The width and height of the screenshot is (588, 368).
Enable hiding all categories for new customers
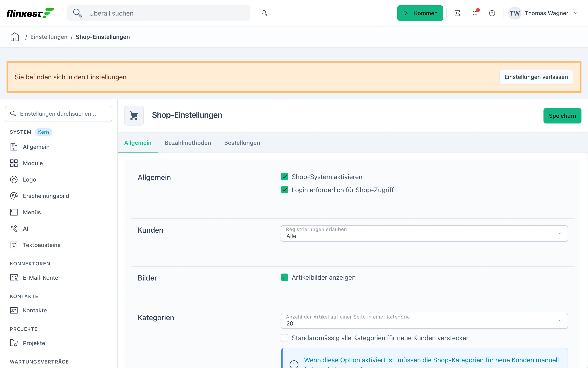point(285,338)
